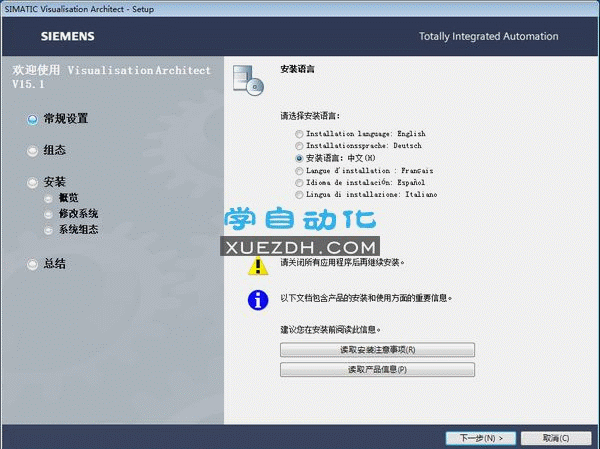
Task: Click the yellow warning triangle icon
Action: tap(258, 266)
